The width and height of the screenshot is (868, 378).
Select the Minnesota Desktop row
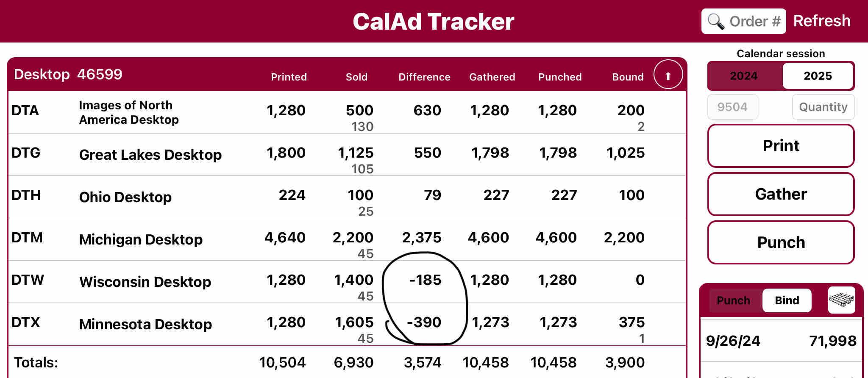coord(145,324)
